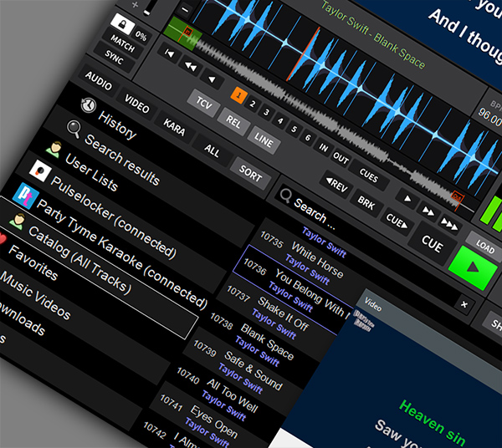The image size is (502, 448).
Task: Jump to track start
Action: pyautogui.click(x=169, y=53)
